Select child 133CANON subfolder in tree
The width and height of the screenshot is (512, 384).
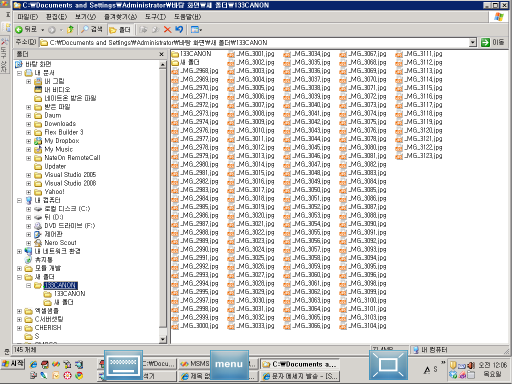tap(69, 294)
